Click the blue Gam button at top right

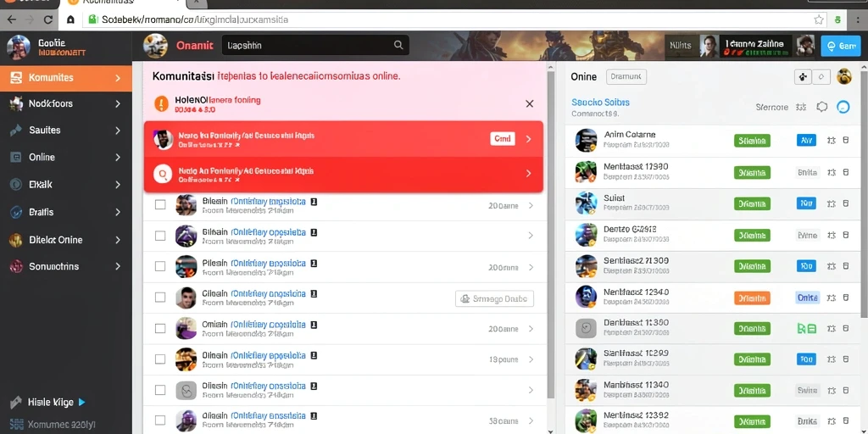840,47
